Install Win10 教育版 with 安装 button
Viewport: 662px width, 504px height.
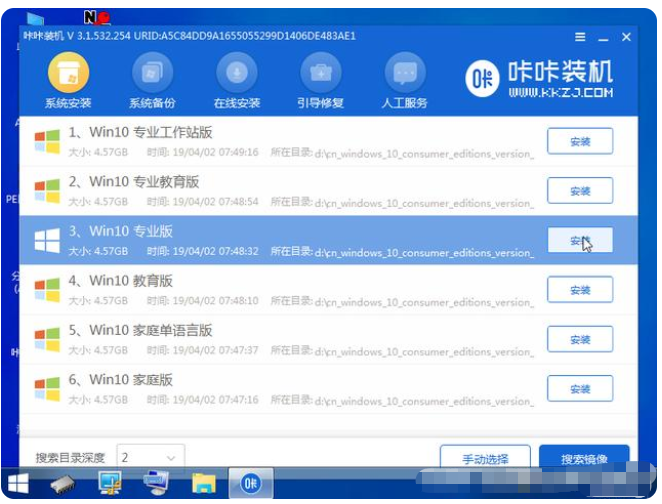(x=580, y=290)
